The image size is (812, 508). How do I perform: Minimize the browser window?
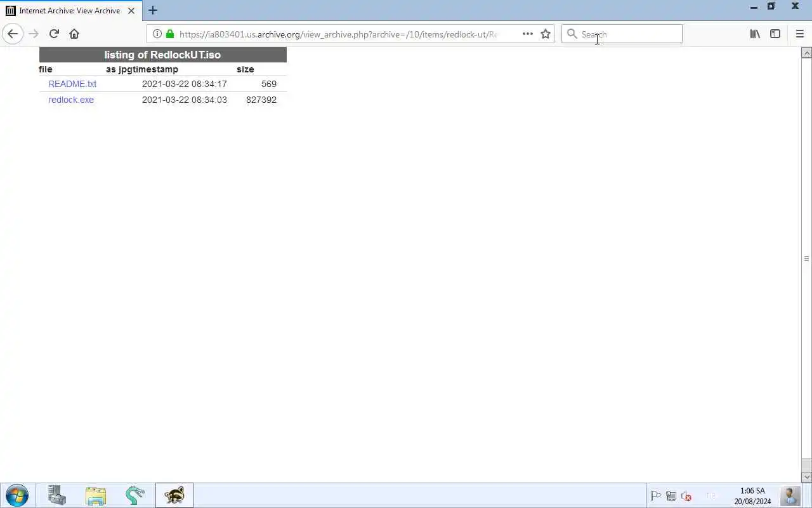tap(754, 7)
